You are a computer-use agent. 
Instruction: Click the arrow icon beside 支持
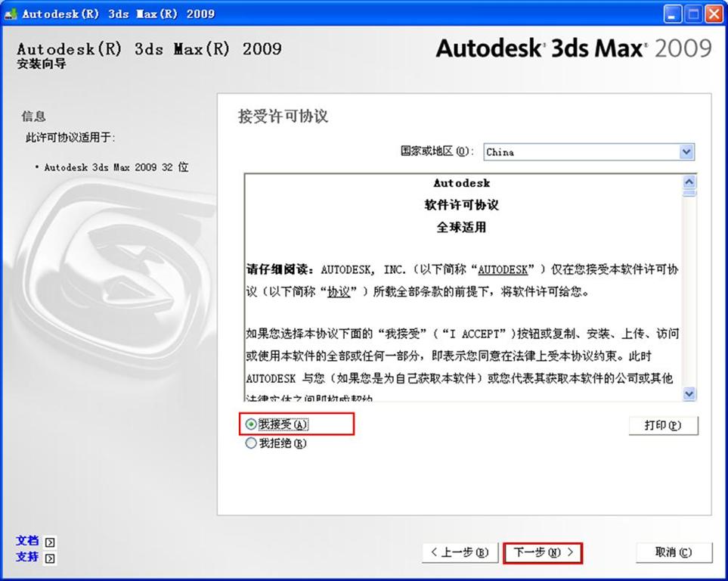[x=50, y=558]
